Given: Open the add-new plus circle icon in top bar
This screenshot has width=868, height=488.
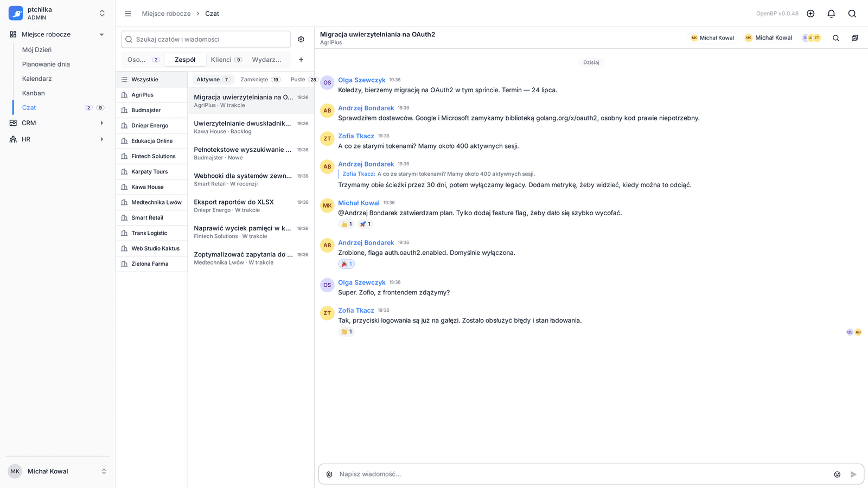Looking at the screenshot, I should pyautogui.click(x=810, y=14).
